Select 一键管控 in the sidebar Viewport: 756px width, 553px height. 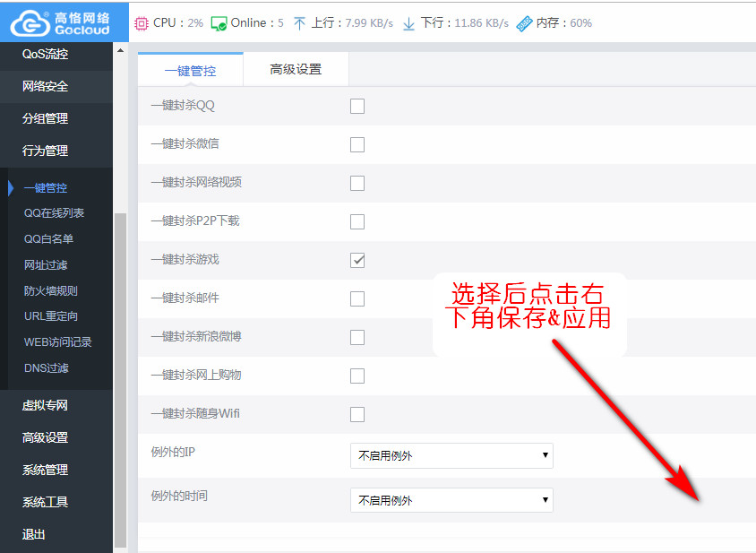[46, 188]
